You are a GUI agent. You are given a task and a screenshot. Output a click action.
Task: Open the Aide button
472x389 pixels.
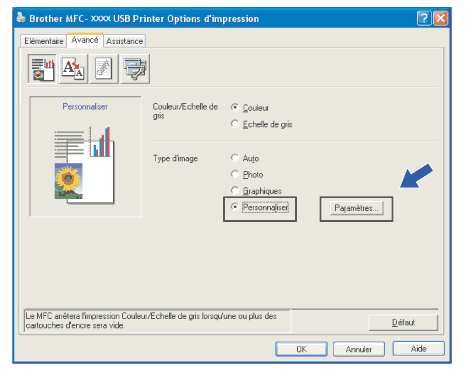click(x=419, y=349)
